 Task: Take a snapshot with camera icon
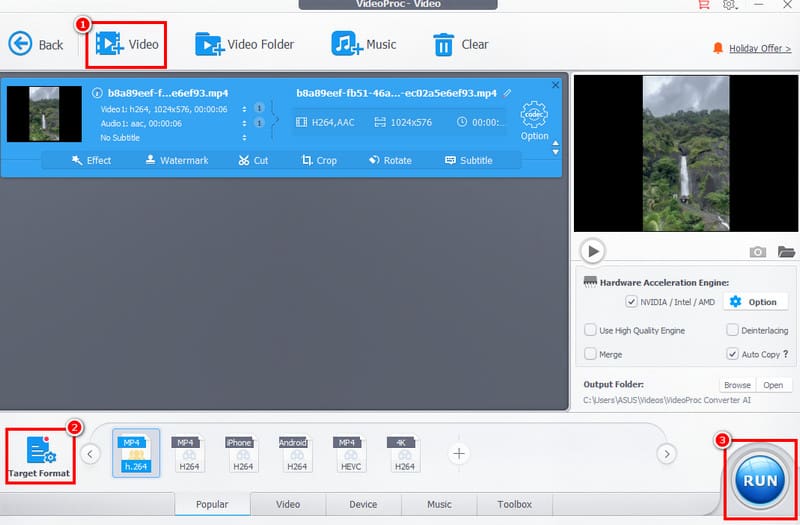click(758, 252)
